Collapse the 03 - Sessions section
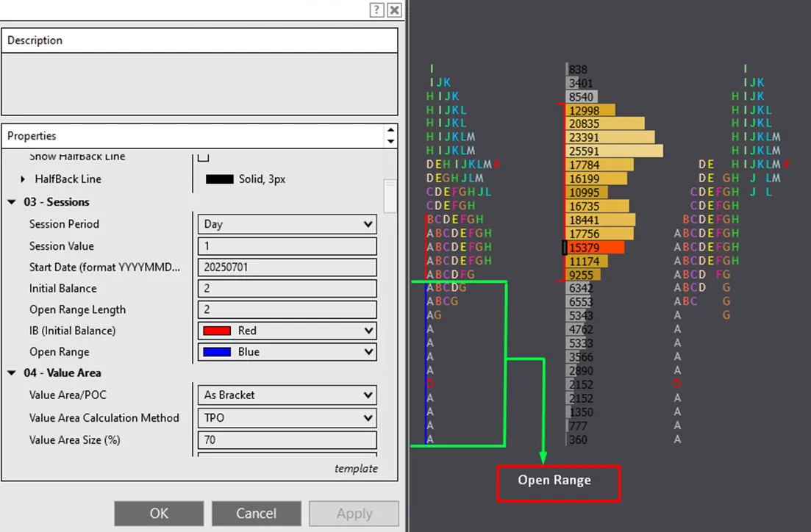Screen dimensions: 811x532 [12, 202]
